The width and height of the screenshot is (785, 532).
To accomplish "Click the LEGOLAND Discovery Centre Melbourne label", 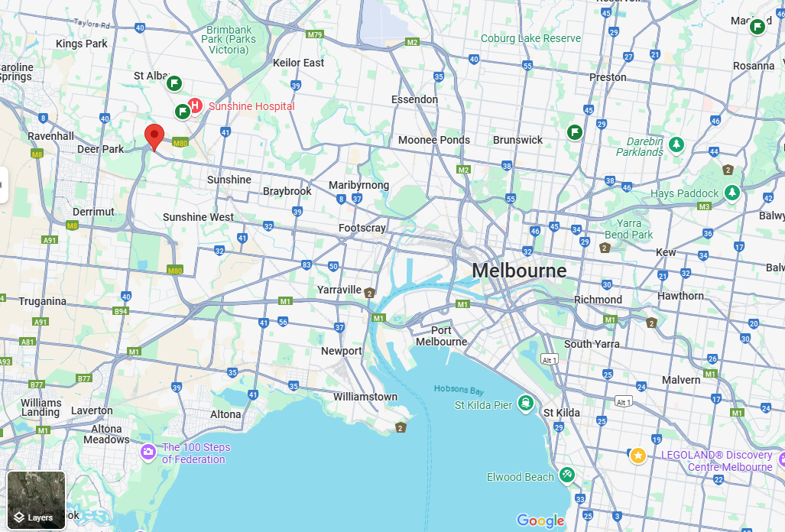I will pyautogui.click(x=717, y=461).
